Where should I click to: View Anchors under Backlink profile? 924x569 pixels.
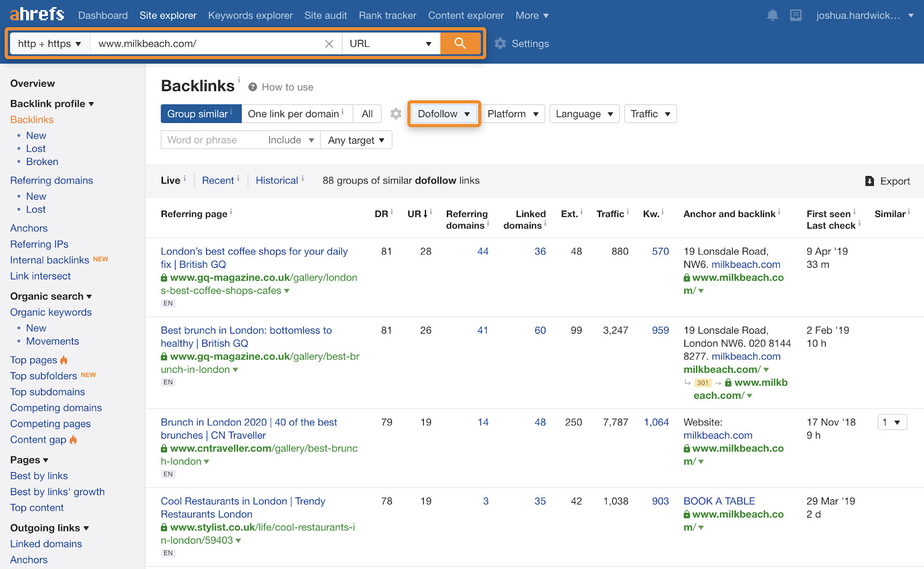tap(28, 228)
